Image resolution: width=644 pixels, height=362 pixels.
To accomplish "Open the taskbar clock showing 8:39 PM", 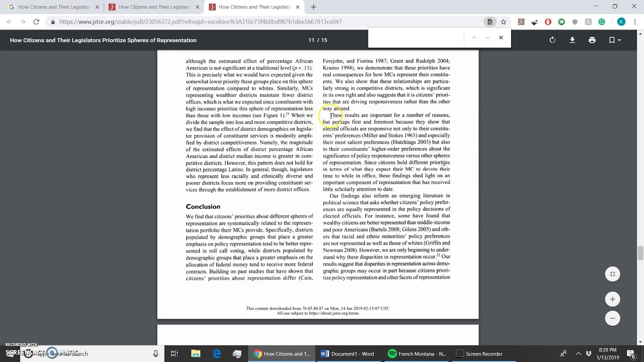I will point(608,354).
